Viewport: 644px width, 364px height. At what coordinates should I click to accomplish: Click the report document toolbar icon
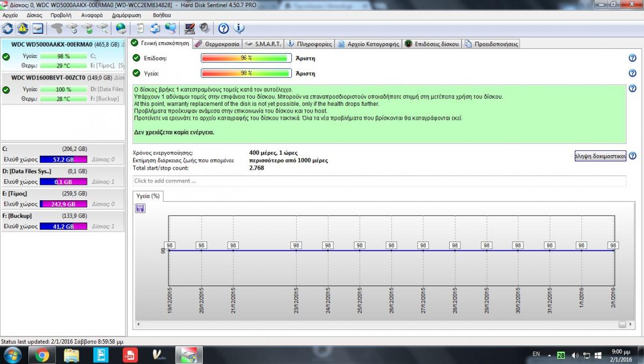[141, 28]
